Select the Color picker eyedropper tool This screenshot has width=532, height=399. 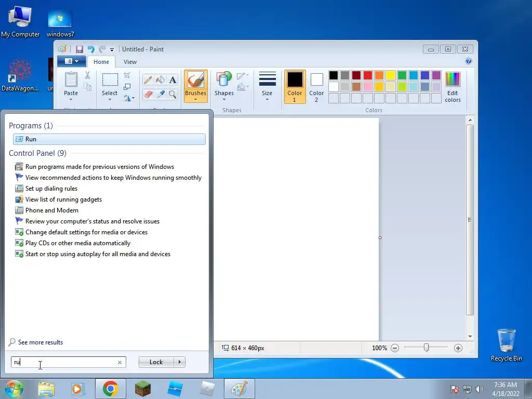(x=161, y=94)
